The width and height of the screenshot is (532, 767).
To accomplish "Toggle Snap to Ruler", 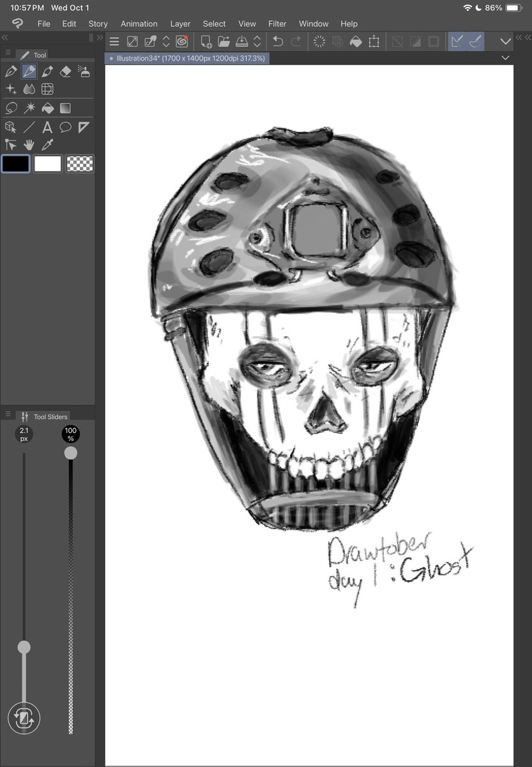I will coord(457,42).
